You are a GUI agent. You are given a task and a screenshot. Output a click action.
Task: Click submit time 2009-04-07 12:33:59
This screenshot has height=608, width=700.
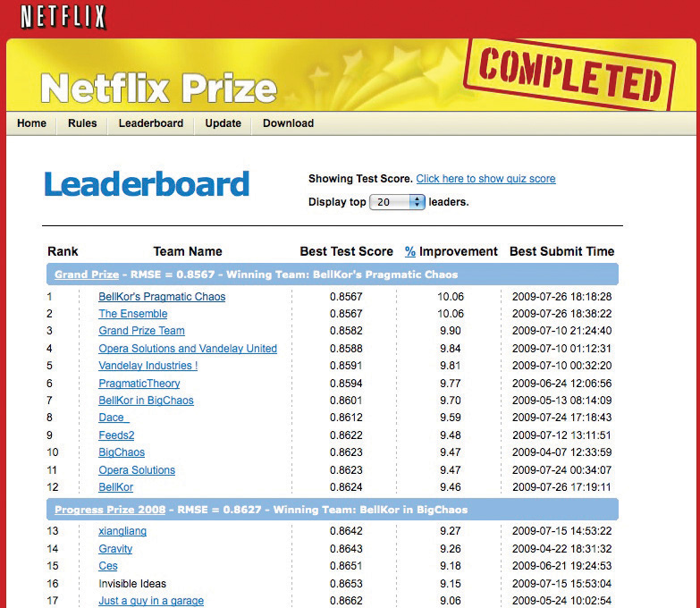pyautogui.click(x=561, y=452)
